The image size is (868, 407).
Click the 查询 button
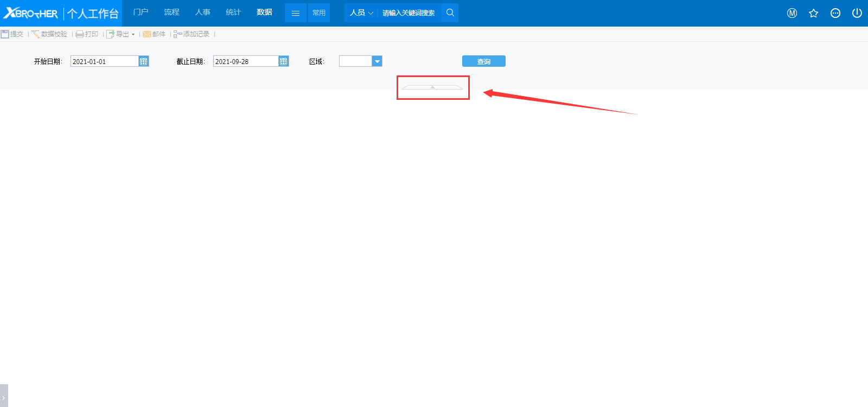click(483, 61)
